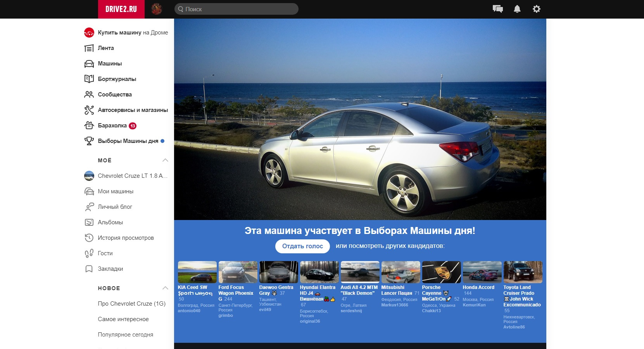Click the Машины car icon
Screen dimensions: 644x349
(x=89, y=64)
